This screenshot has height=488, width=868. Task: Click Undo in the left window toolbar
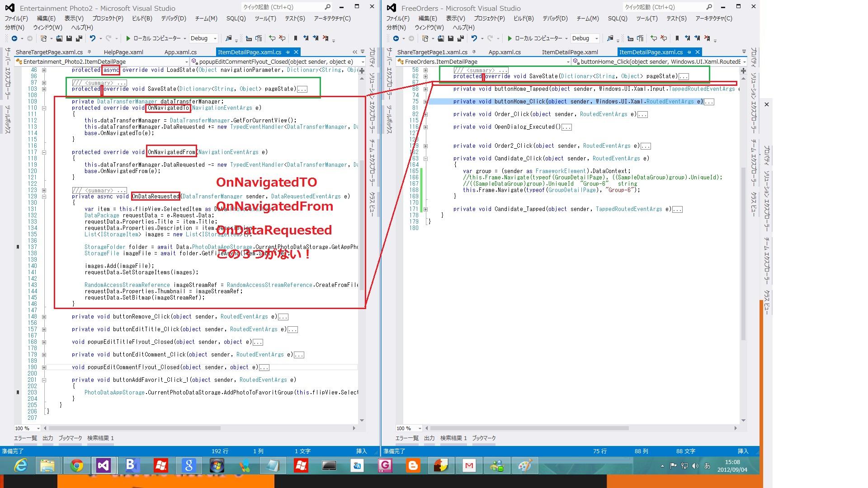[x=93, y=38]
